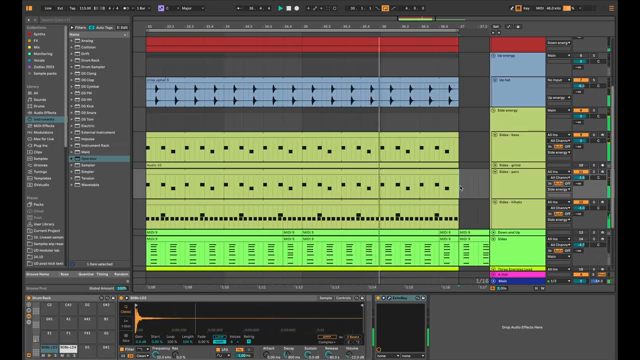The height and width of the screenshot is (360, 640).
Task: Set Sides - perc monitor to In
Action: tap(550, 183)
